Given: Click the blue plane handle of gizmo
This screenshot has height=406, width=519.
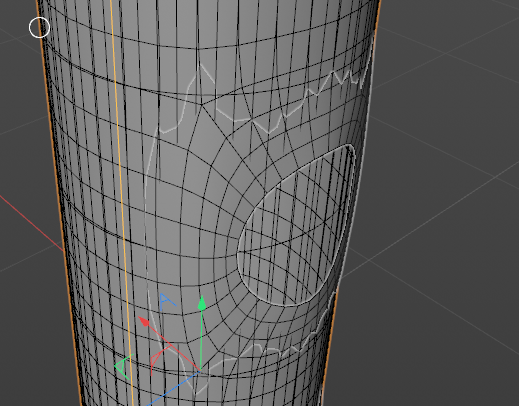Looking at the screenshot, I should pyautogui.click(x=166, y=302).
